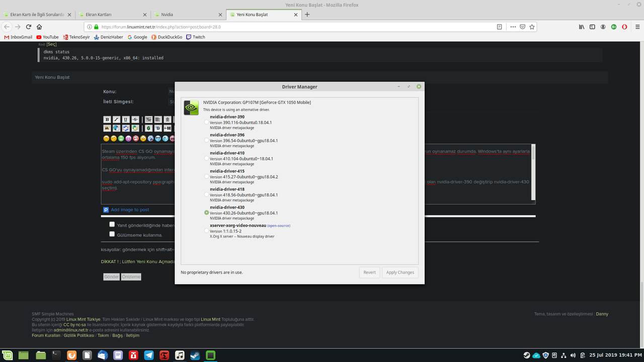
Task: Open page actions three-dot menu
Action: [x=513, y=27]
